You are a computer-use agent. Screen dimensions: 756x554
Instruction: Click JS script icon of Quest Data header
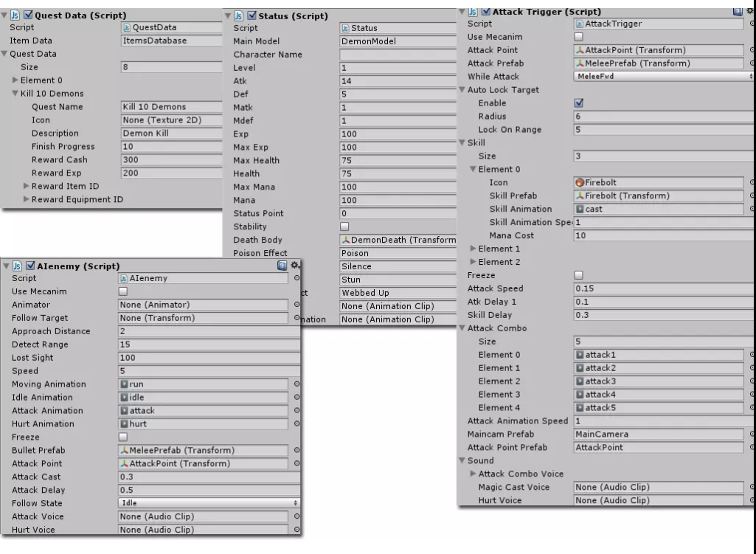15,15
